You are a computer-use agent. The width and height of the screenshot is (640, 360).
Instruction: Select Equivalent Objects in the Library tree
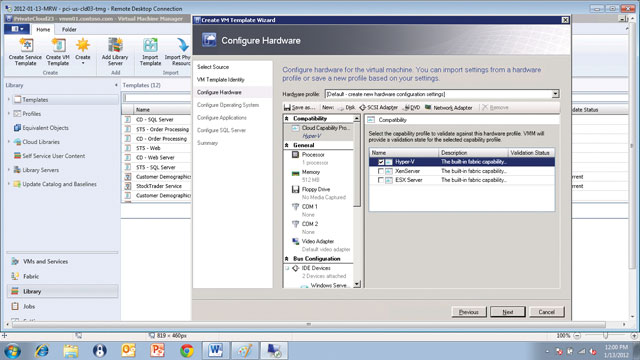[45, 128]
